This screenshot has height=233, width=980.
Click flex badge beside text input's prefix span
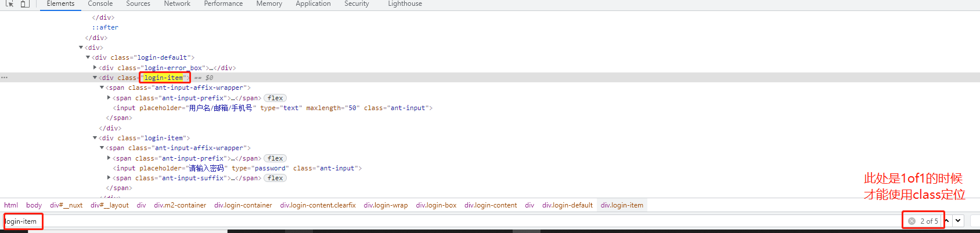(275, 98)
